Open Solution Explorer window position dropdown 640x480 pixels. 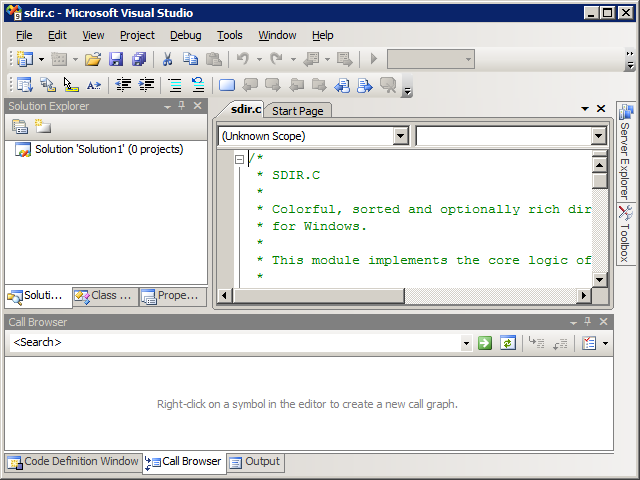(167, 107)
